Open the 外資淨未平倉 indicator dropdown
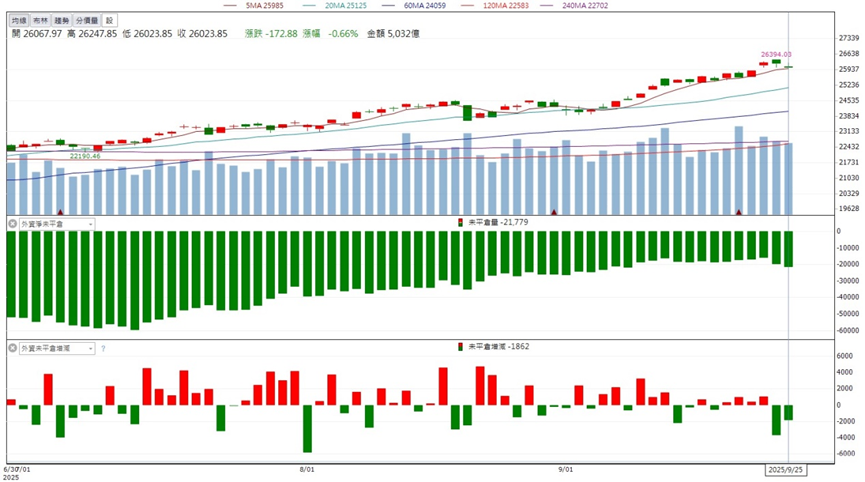865x482 pixels. click(x=57, y=224)
